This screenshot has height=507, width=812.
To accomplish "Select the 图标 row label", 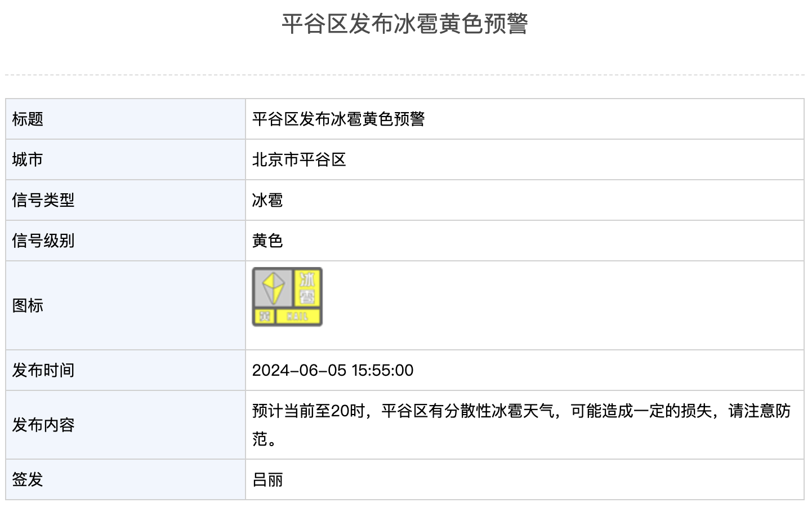I will click(126, 305).
